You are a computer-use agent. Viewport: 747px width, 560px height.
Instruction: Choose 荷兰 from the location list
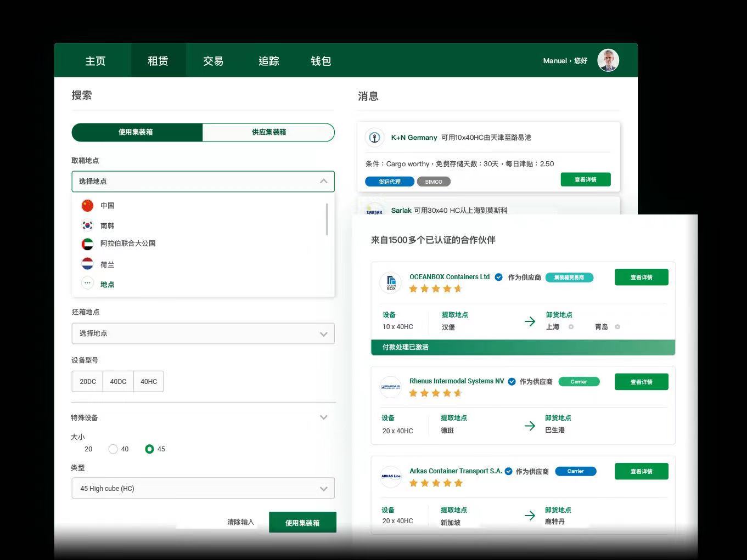coord(107,264)
